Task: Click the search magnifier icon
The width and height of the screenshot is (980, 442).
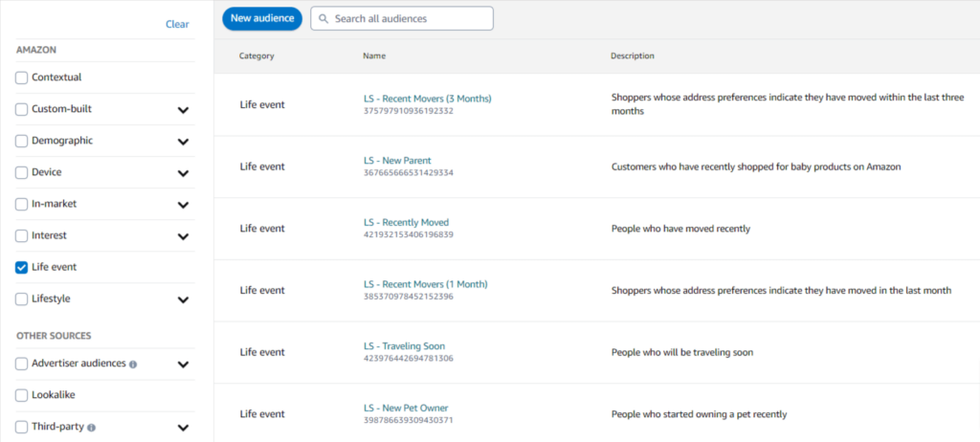Action: tap(323, 19)
